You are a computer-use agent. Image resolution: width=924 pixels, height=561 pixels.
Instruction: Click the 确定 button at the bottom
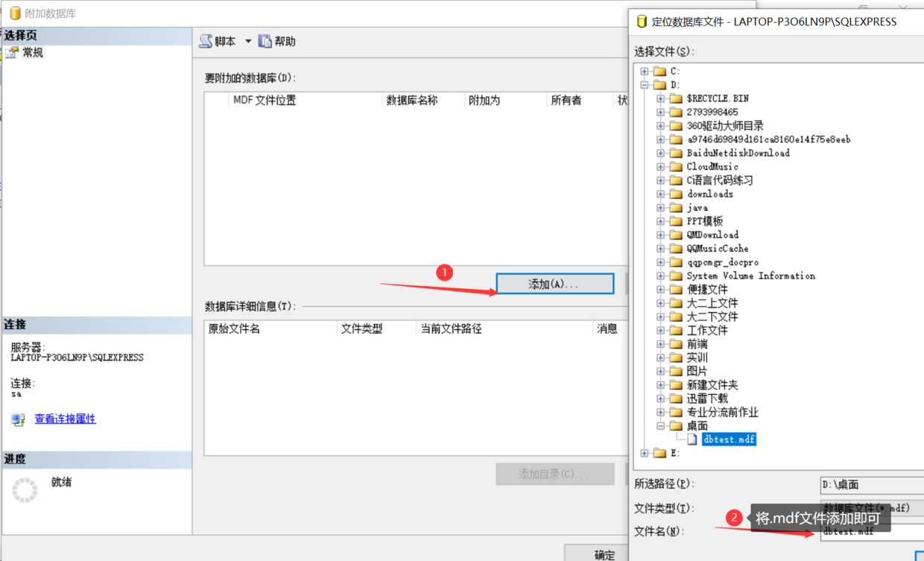pos(604,554)
